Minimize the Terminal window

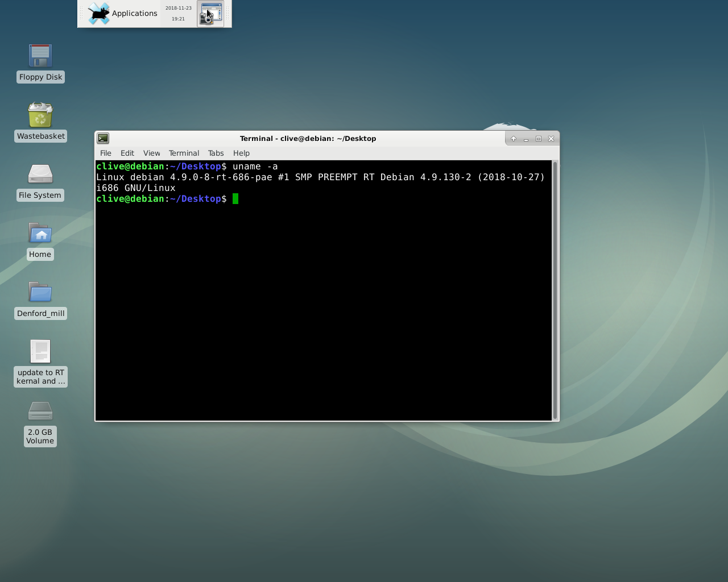click(526, 139)
